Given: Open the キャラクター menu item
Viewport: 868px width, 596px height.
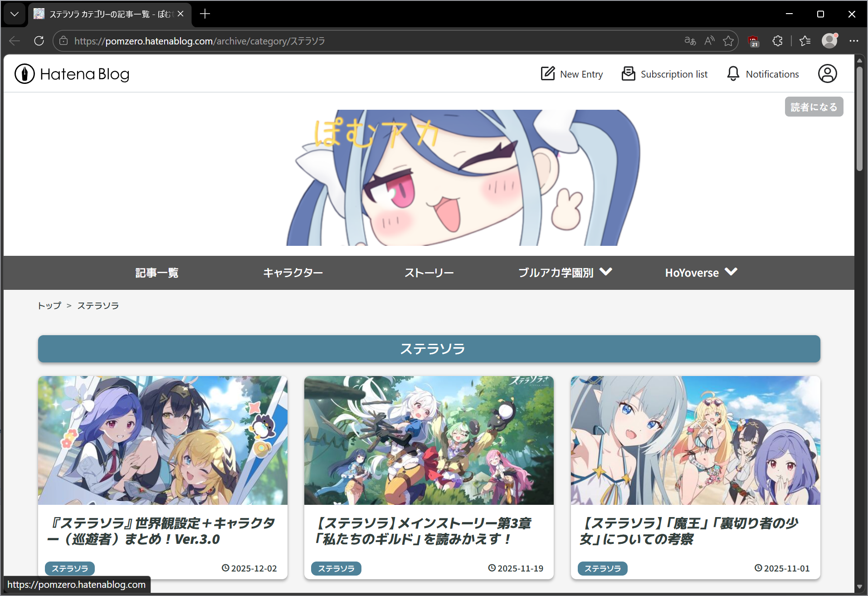Looking at the screenshot, I should coord(293,273).
